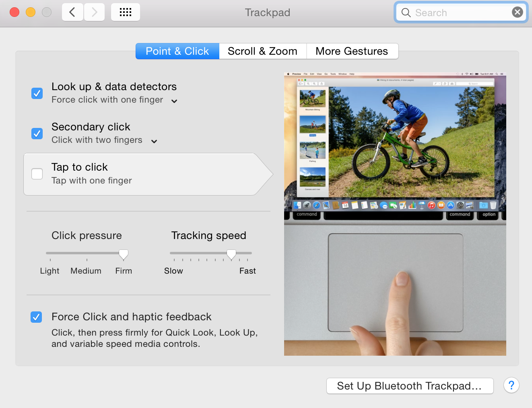Click the Tracking speed slider knob
Viewport: 532px width, 408px height.
tap(231, 254)
